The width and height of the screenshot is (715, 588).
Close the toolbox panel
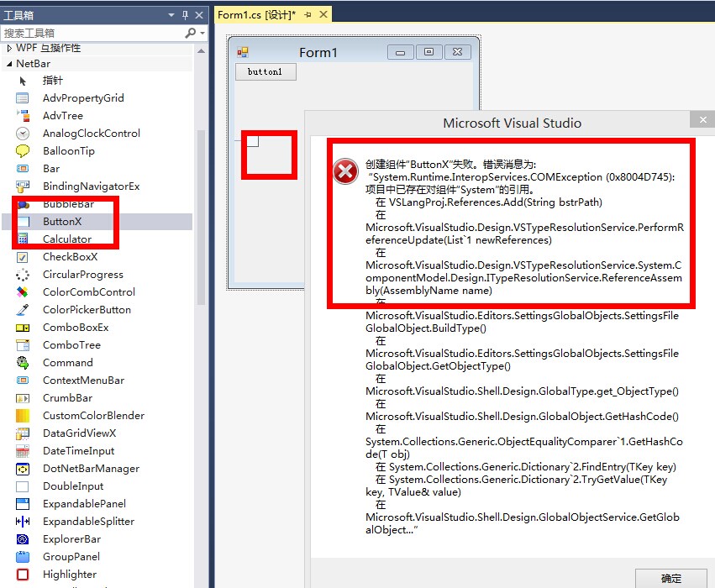click(199, 15)
